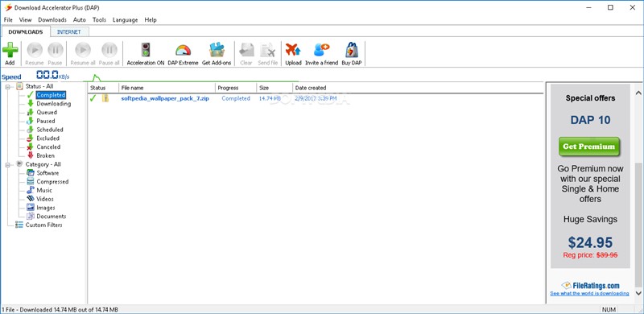Switch to the INTERNET tab
The width and height of the screenshot is (644, 314).
69,31
